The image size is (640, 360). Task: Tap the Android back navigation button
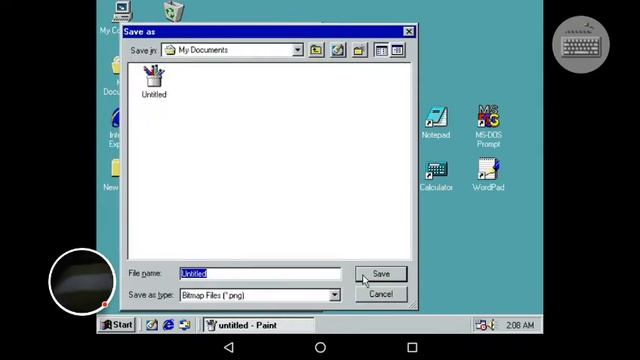pos(229,347)
